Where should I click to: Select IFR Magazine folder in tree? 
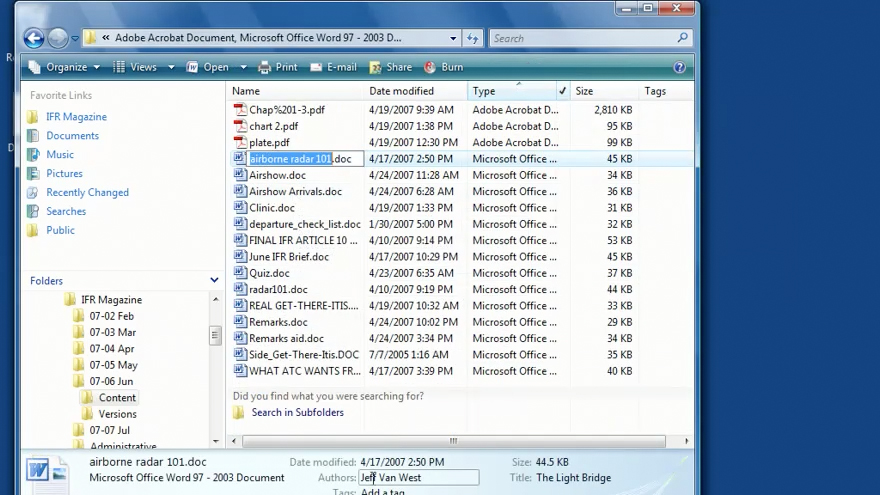coord(111,300)
